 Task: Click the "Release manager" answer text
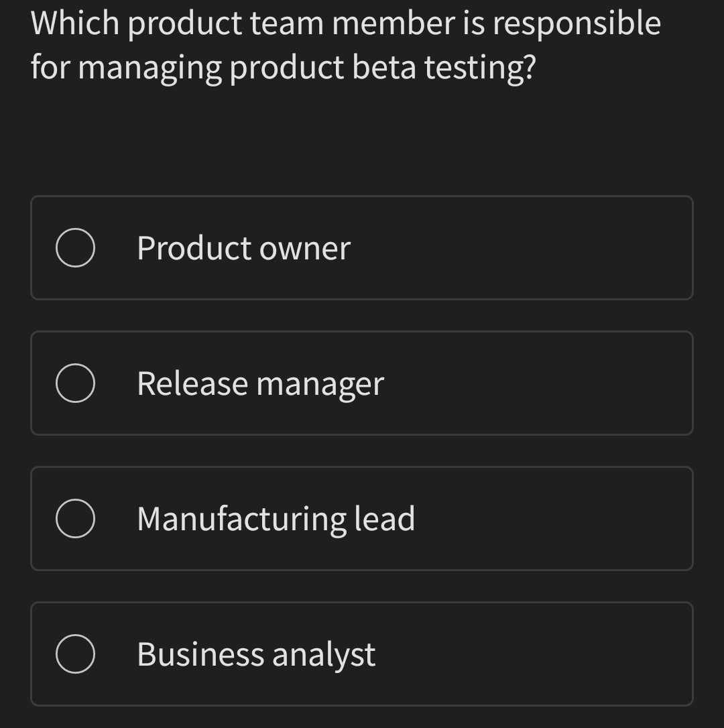click(x=260, y=383)
